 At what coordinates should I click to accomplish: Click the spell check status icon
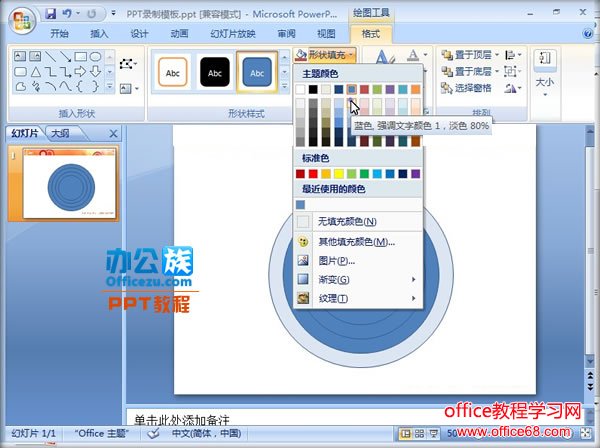153,433
